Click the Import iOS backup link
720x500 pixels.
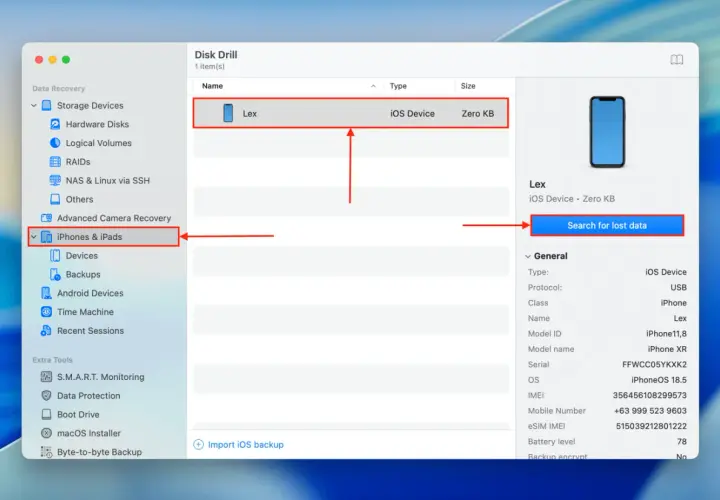(x=246, y=444)
